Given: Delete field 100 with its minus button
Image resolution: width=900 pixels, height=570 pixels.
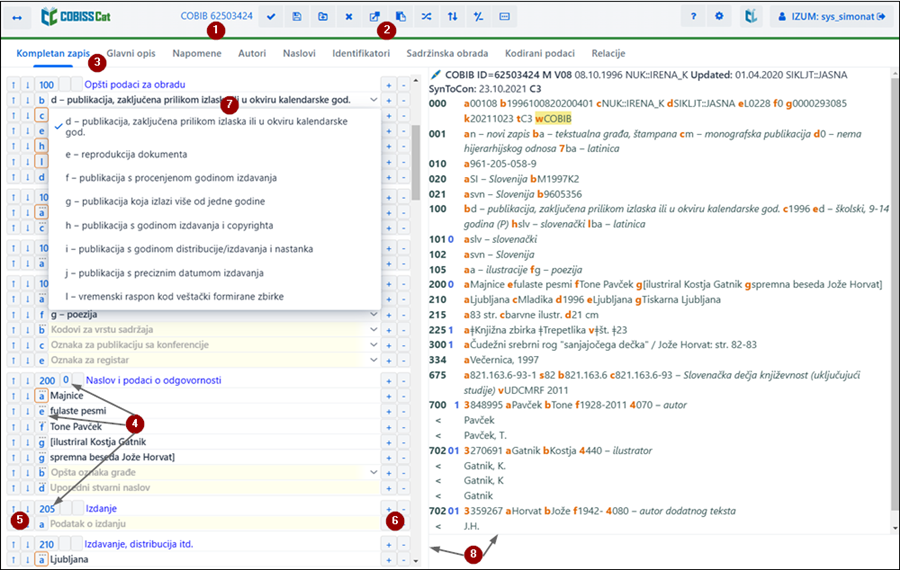Looking at the screenshot, I should pyautogui.click(x=404, y=85).
